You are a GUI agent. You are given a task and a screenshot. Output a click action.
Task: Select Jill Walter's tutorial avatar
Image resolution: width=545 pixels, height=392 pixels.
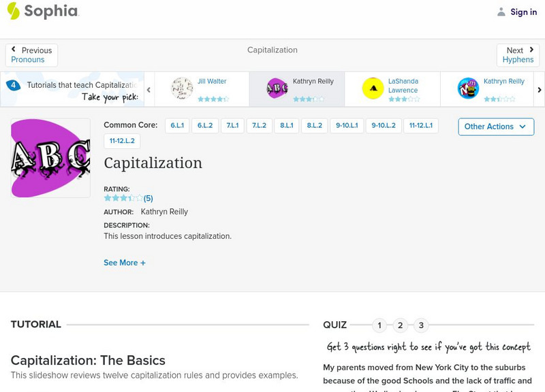(x=182, y=88)
